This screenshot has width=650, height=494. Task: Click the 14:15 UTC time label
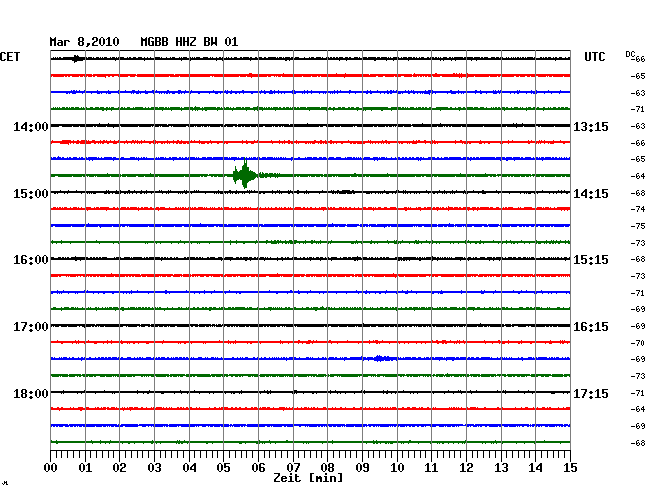tap(591, 194)
